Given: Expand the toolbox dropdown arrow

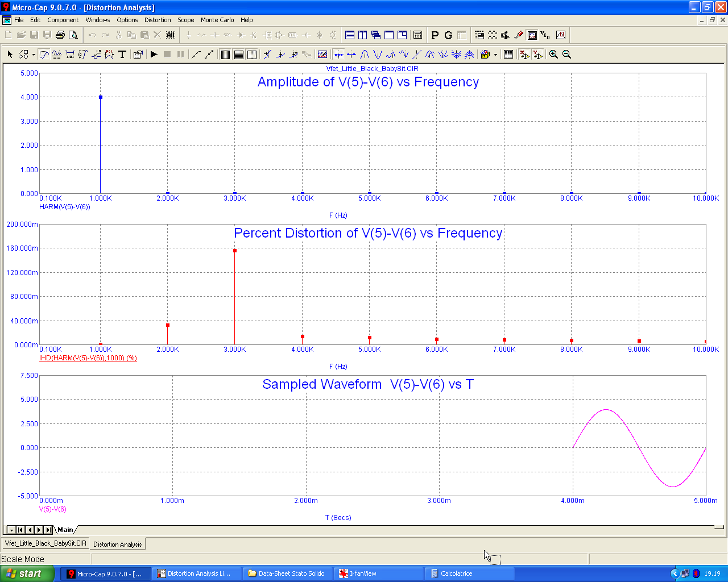Looking at the screenshot, I should click(x=495, y=55).
